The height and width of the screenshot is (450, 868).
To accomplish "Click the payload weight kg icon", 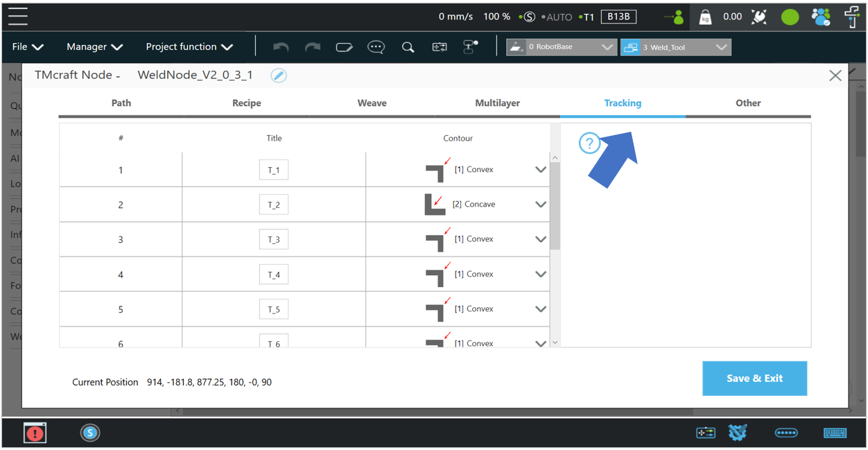I will [x=705, y=17].
